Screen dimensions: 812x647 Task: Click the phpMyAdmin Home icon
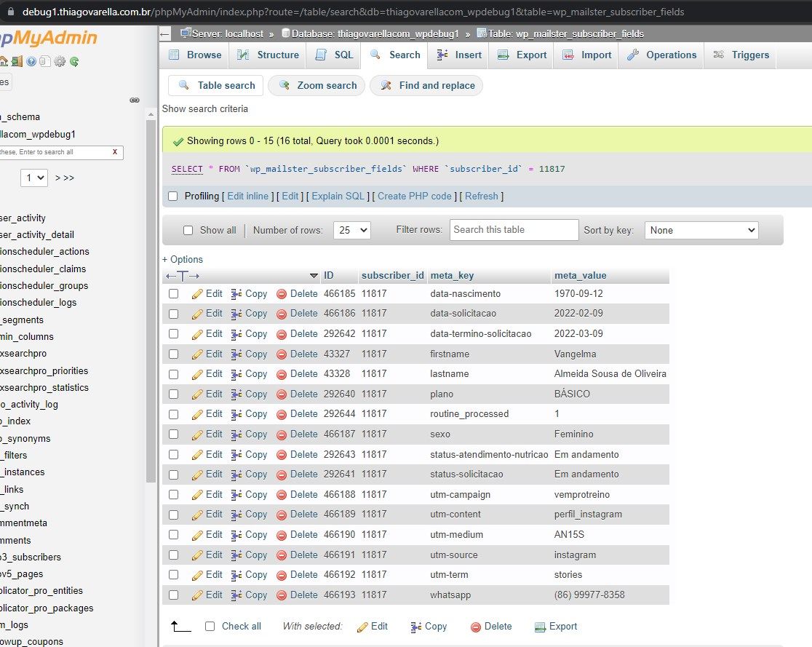pos(4,61)
